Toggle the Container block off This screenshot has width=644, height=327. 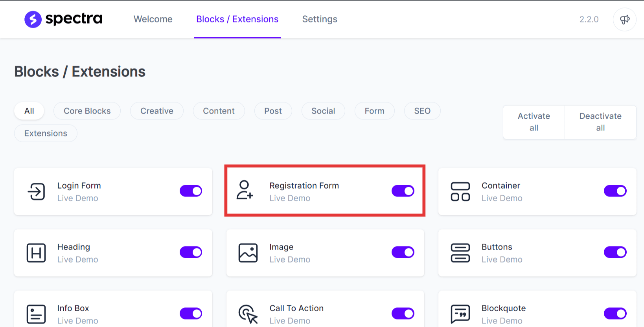click(615, 191)
